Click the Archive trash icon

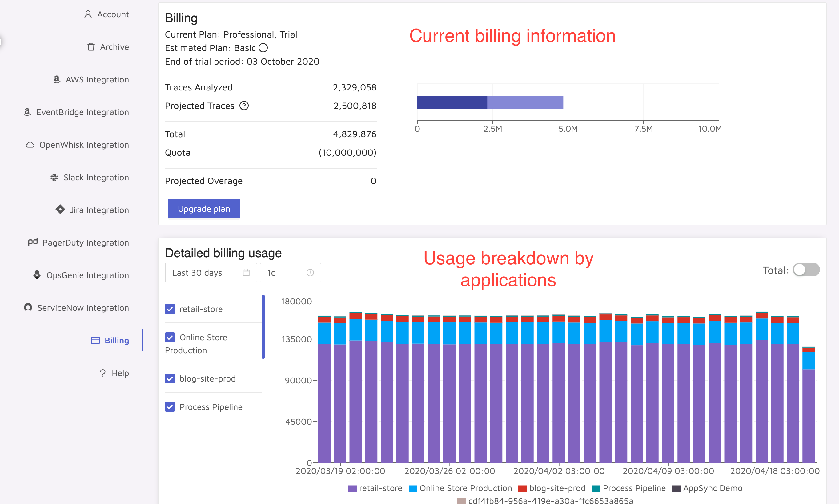(x=91, y=47)
